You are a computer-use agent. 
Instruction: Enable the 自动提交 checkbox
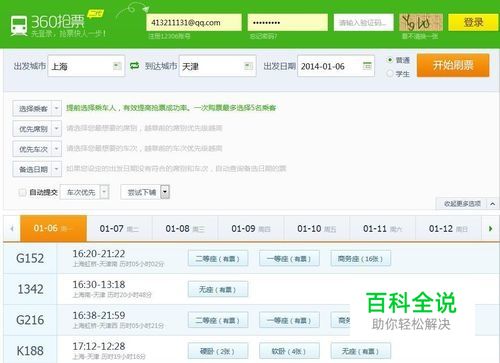[x=22, y=192]
